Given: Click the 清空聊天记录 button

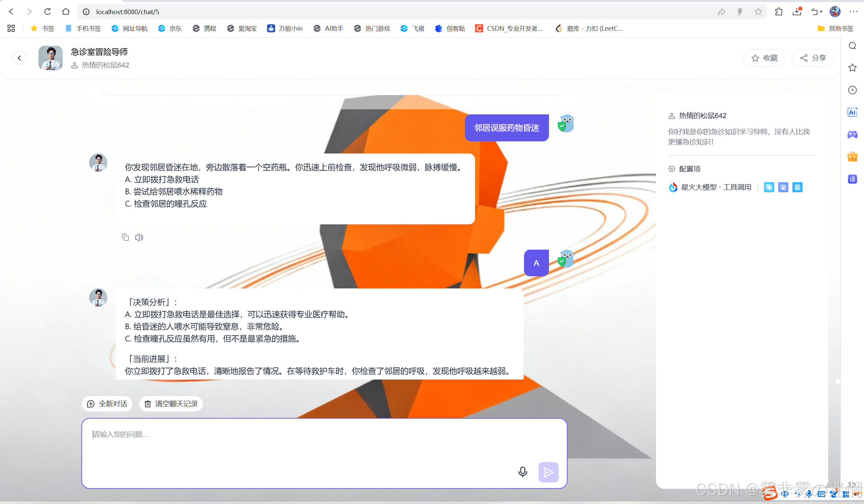Looking at the screenshot, I should 171,403.
